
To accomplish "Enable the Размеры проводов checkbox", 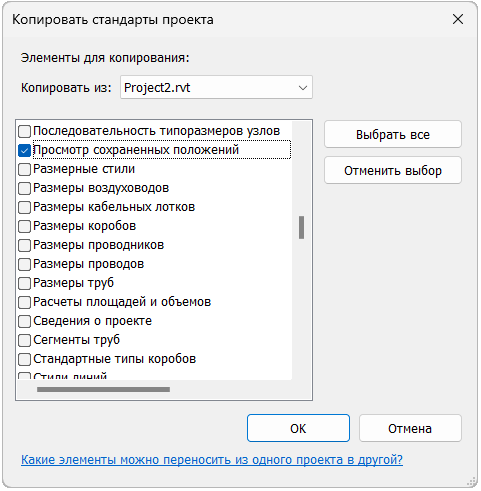I will tap(24, 264).
